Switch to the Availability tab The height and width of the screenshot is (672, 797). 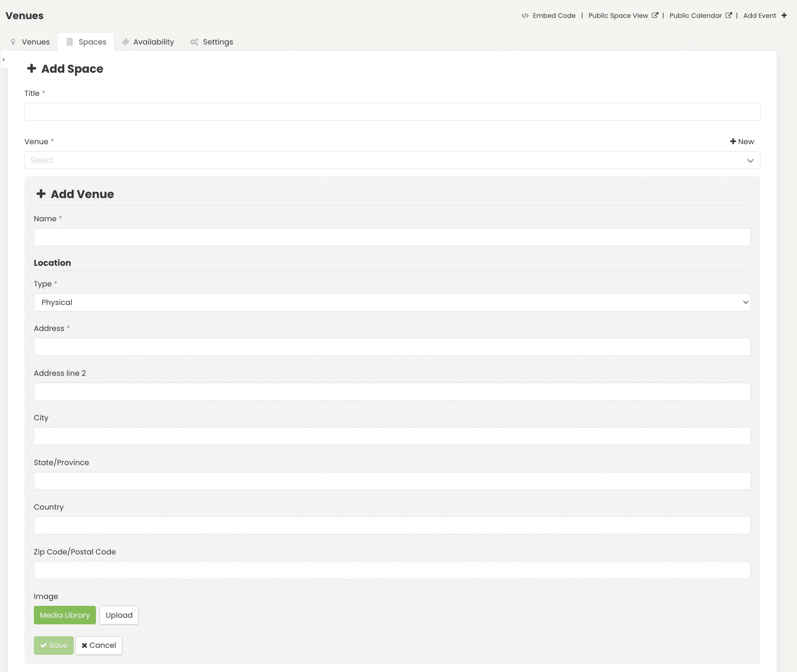point(153,42)
